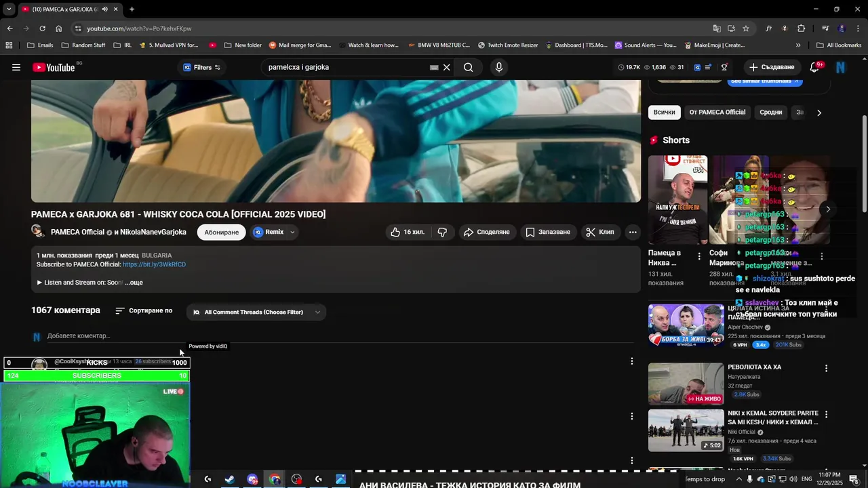Click the address bar URL
The width and height of the screenshot is (868, 488).
click(x=139, y=28)
